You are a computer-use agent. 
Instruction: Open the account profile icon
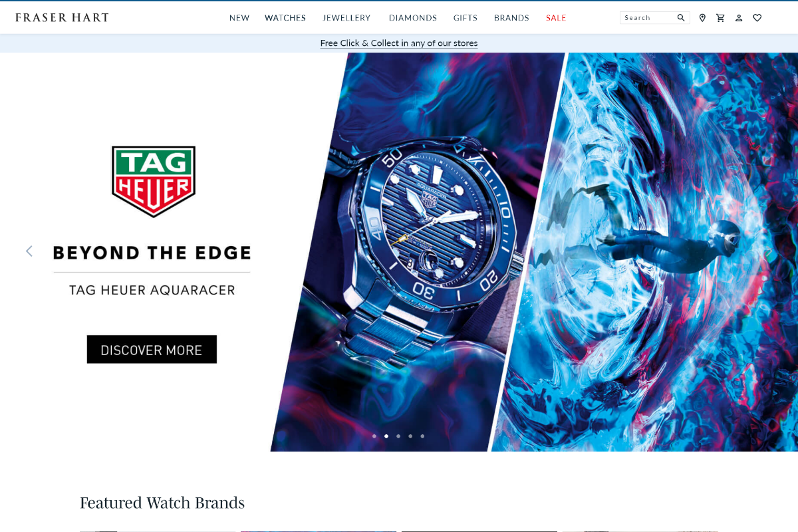pos(739,18)
